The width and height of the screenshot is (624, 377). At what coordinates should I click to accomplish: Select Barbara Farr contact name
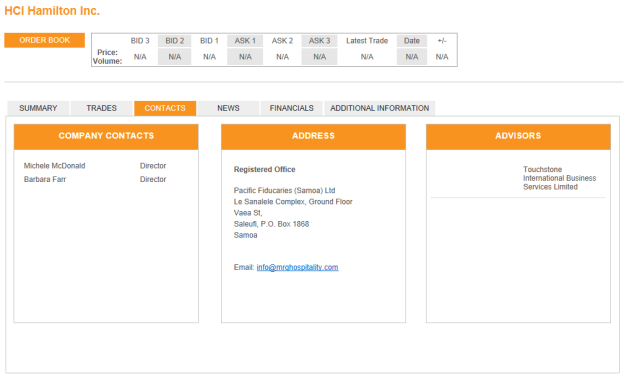(x=45, y=179)
